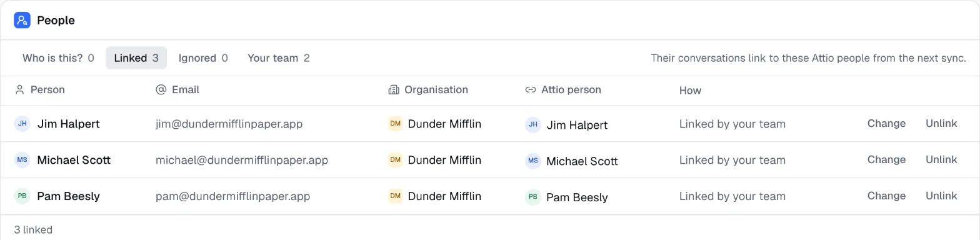Click the blue People panel icon

click(x=22, y=21)
